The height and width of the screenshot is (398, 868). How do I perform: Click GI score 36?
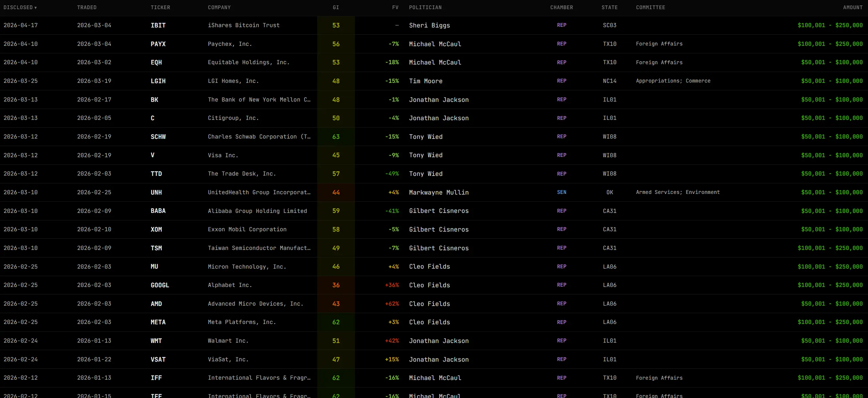pyautogui.click(x=336, y=285)
